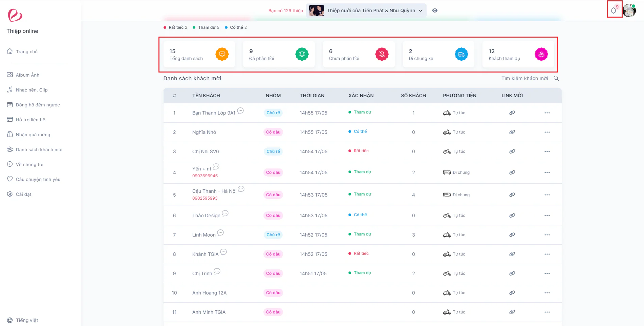Viewport: 644px width, 326px height.
Task: Click the blue Đi chung xe icon
Action: coord(461,54)
